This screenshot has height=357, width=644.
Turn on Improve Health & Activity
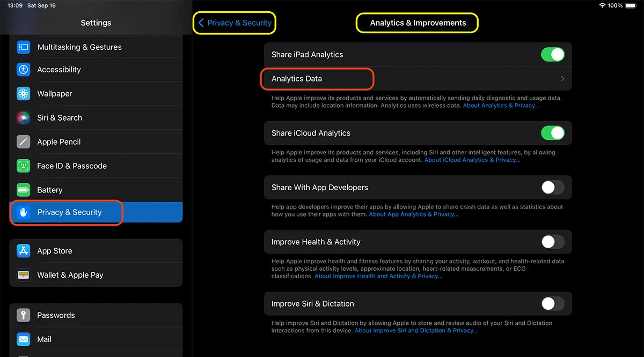[553, 242]
